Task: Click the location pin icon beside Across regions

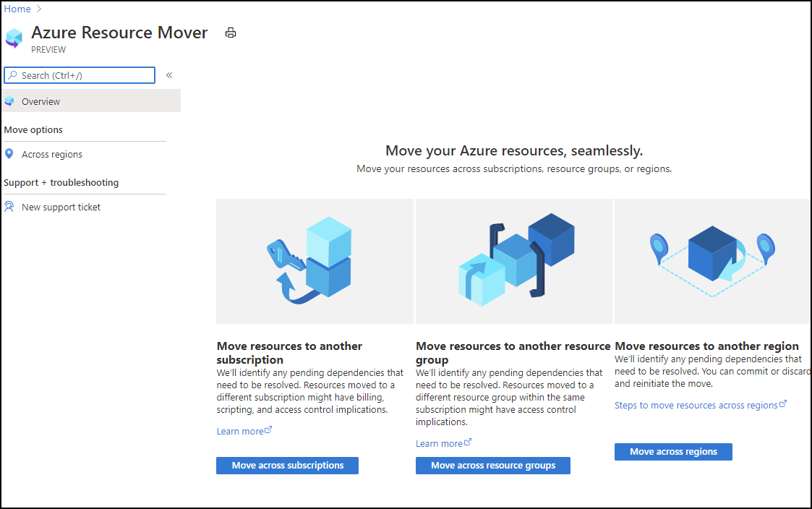Action: [9, 154]
